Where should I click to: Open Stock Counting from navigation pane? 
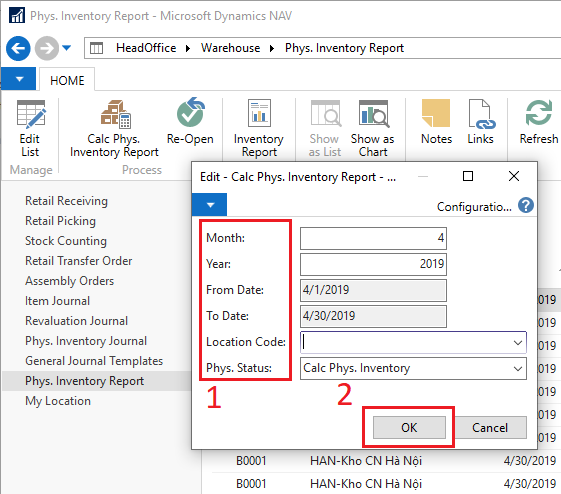66,241
